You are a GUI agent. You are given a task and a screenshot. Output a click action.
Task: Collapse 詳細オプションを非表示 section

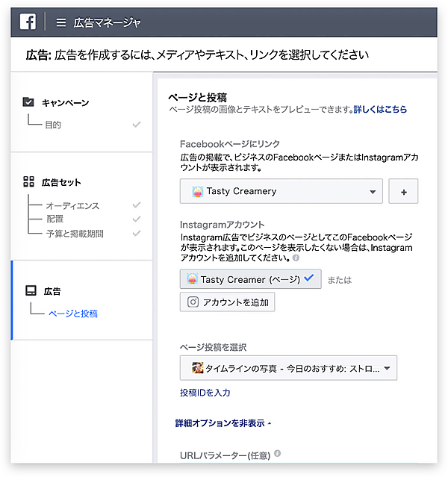tap(223, 423)
